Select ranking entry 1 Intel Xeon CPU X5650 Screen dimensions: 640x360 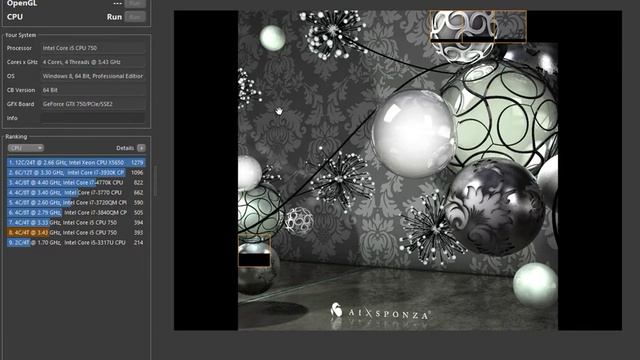76,162
